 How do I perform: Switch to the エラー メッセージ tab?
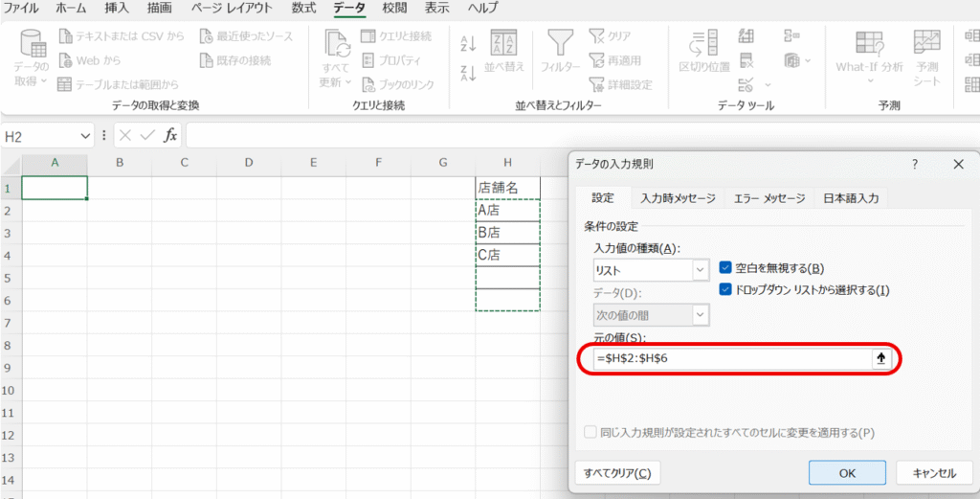coord(768,198)
